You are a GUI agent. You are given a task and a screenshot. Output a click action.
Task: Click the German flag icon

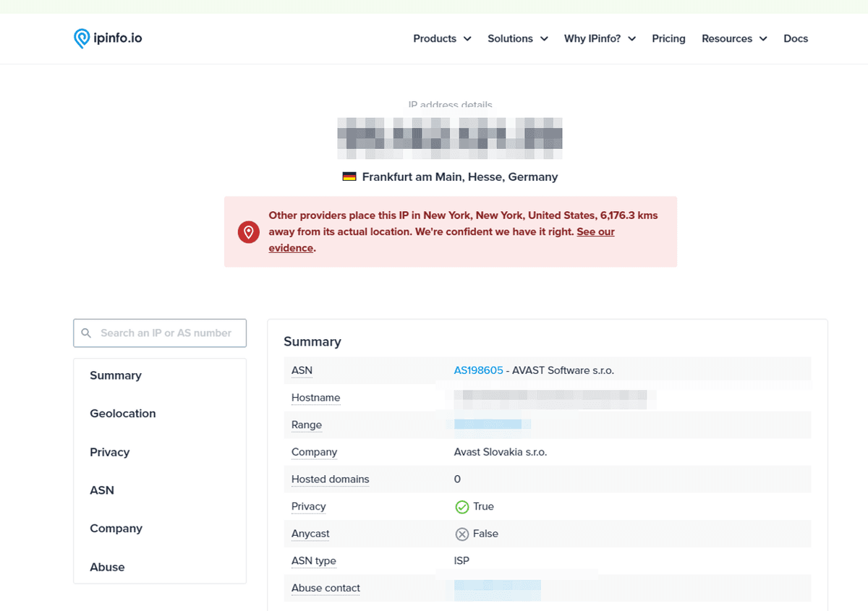(349, 176)
